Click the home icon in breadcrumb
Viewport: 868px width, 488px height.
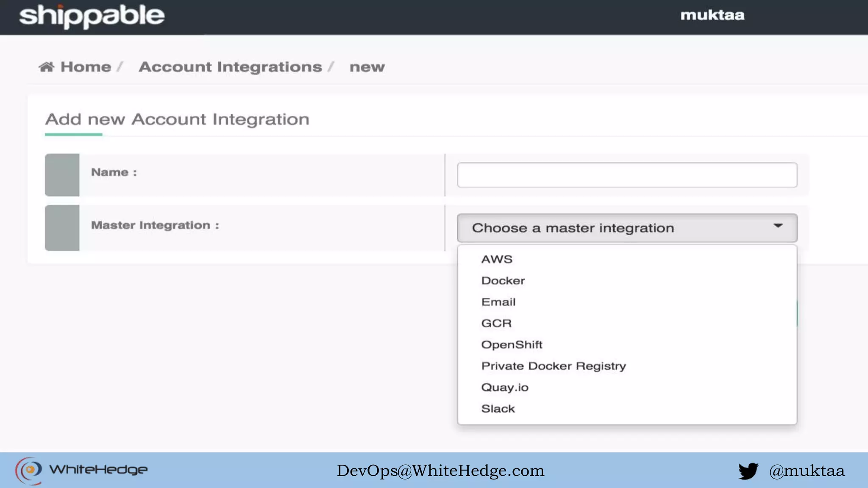point(47,67)
